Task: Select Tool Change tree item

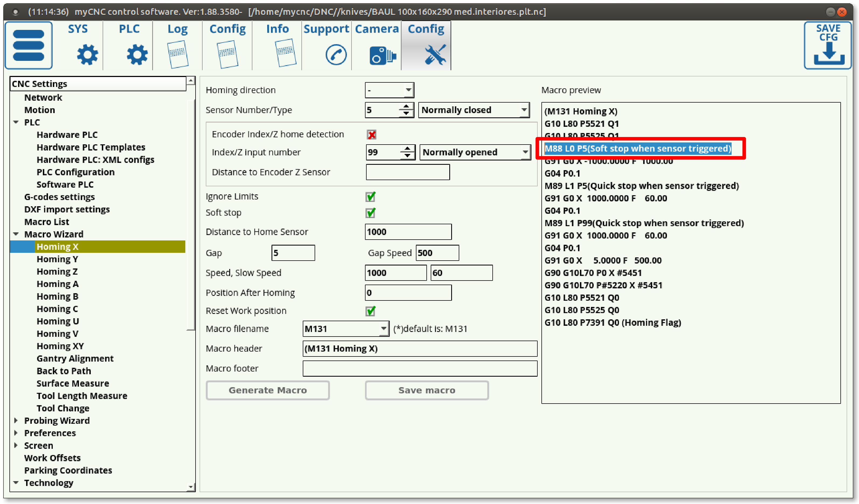Action: [x=63, y=408]
